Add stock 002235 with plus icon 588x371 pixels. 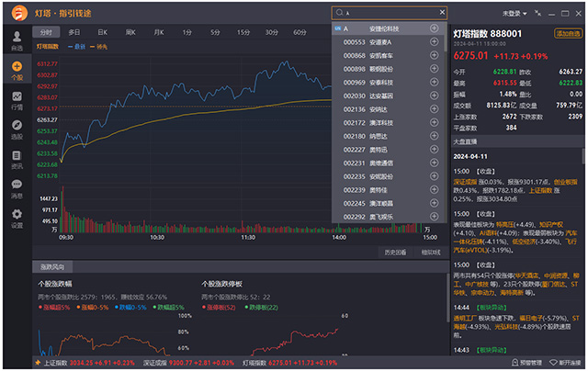[435, 176]
